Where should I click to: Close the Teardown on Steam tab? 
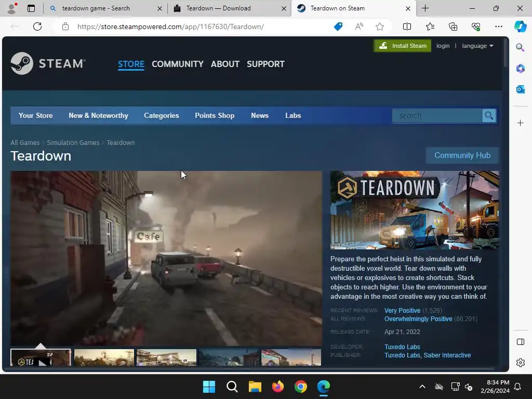[x=408, y=8]
